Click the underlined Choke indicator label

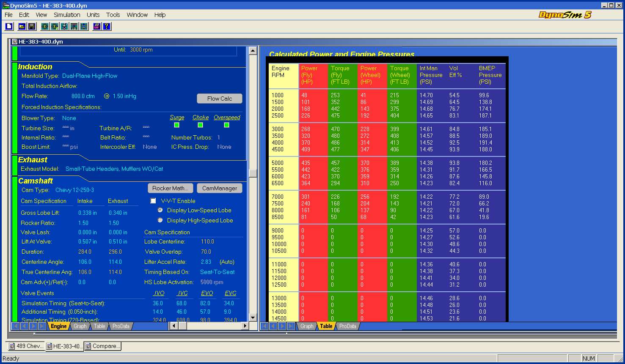point(201,117)
